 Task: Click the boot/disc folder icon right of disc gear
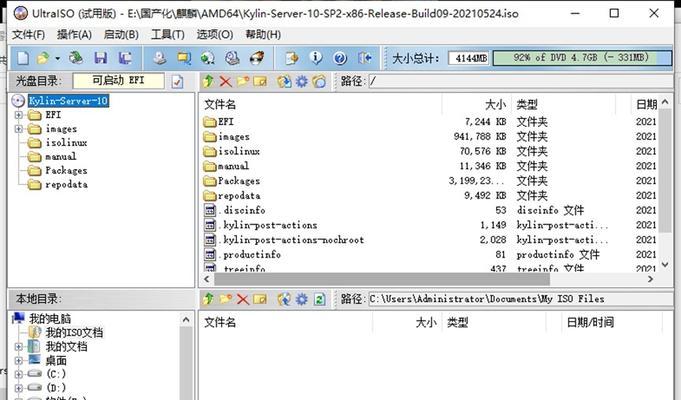[319, 81]
